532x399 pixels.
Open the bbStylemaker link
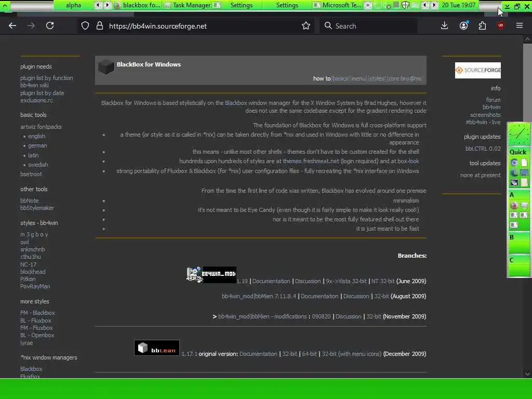click(x=37, y=208)
